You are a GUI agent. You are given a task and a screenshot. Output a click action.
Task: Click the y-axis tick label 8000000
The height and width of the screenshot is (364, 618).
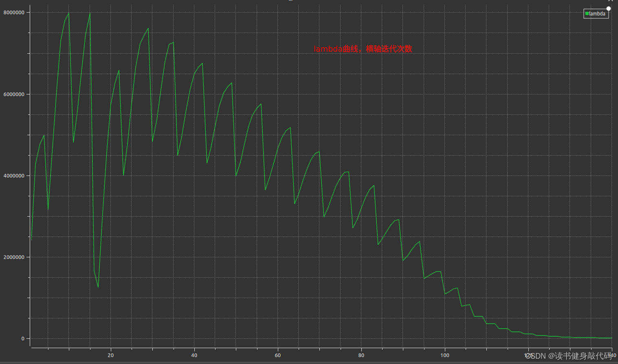click(14, 13)
